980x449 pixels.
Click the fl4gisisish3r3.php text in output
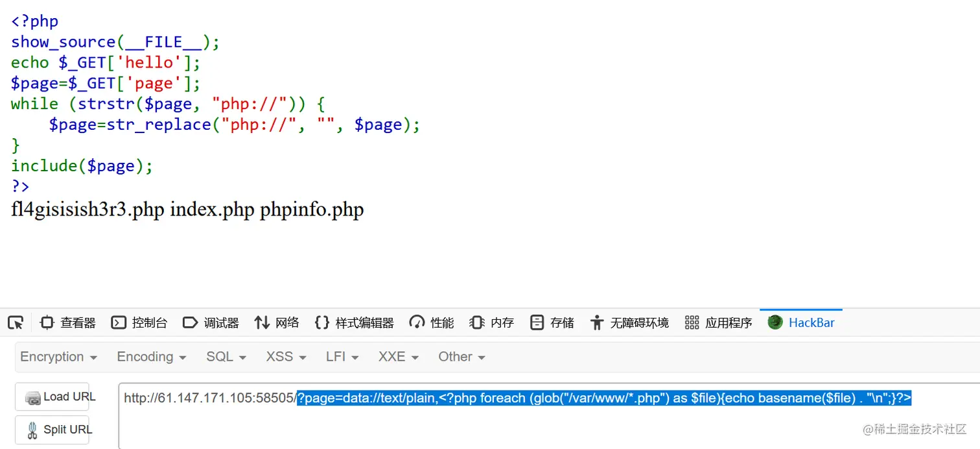(x=87, y=210)
